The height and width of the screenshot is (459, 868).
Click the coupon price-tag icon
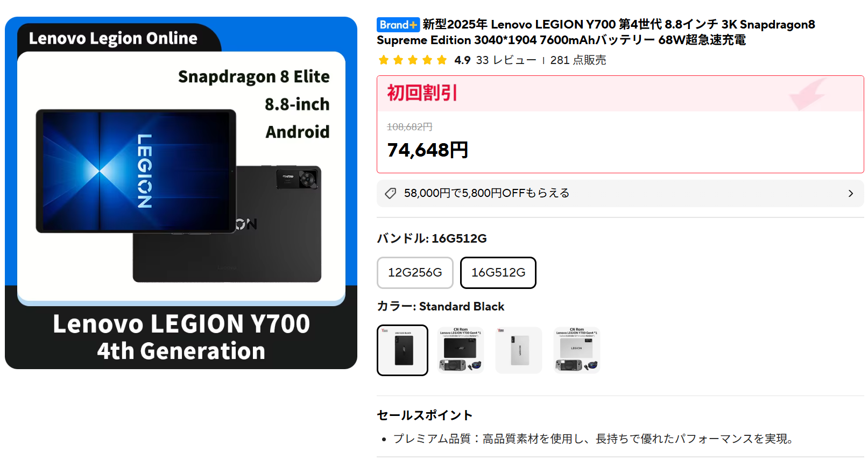click(391, 193)
